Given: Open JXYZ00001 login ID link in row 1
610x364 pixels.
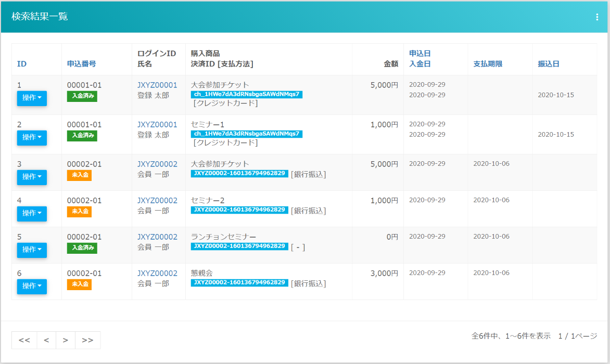Looking at the screenshot, I should [x=157, y=85].
